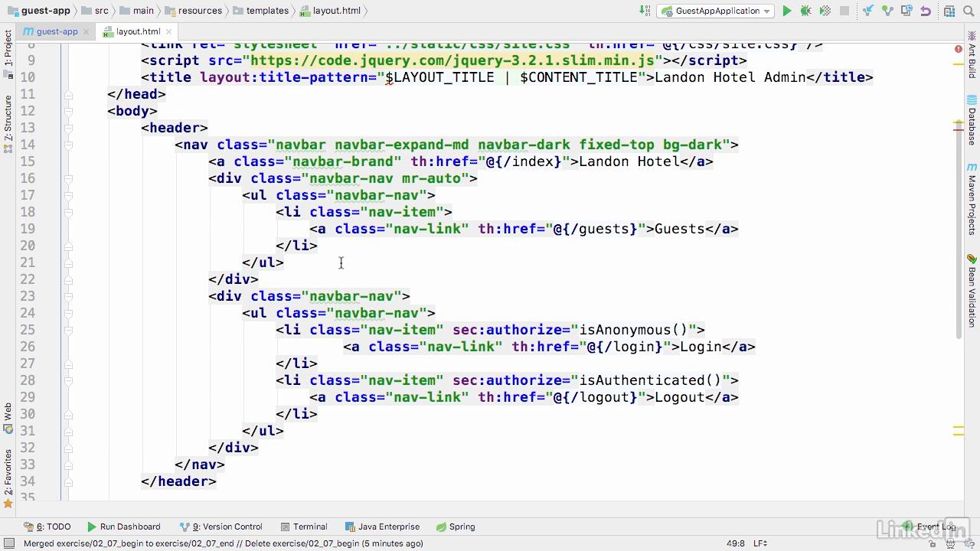
Task: Open the Ant Build side panel
Action: pyautogui.click(x=972, y=56)
